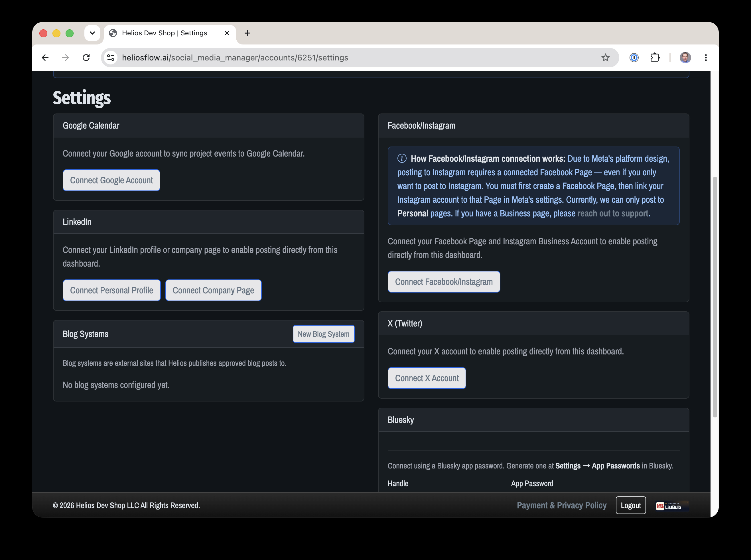Close the Helios Dev Shop tab

click(x=227, y=33)
